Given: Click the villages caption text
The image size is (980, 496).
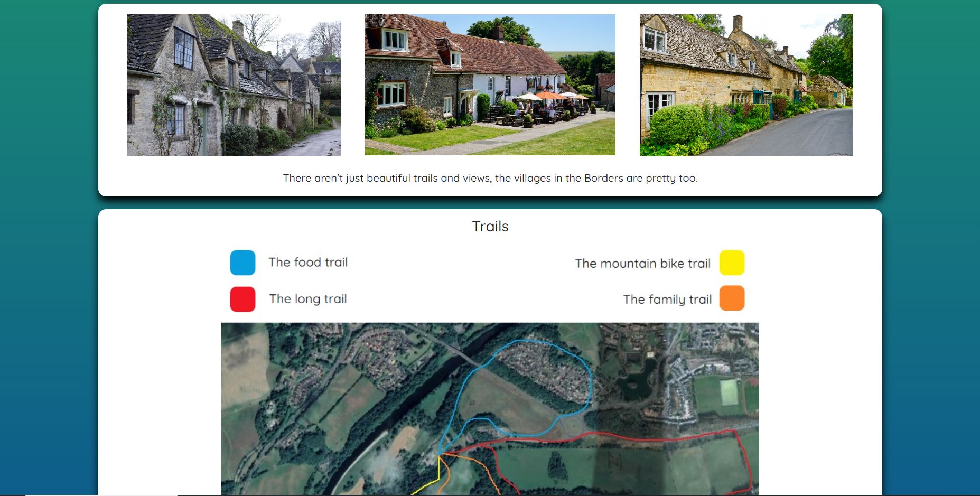Looking at the screenshot, I should (x=490, y=178).
